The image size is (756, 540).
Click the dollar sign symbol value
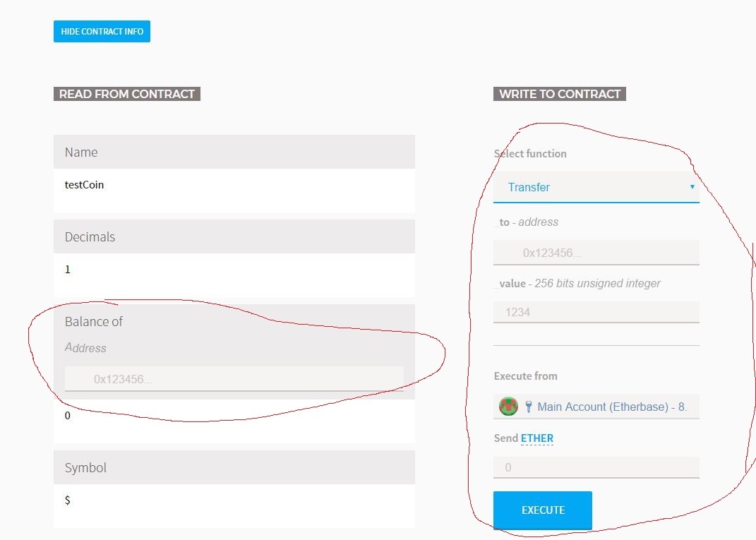coord(68,500)
